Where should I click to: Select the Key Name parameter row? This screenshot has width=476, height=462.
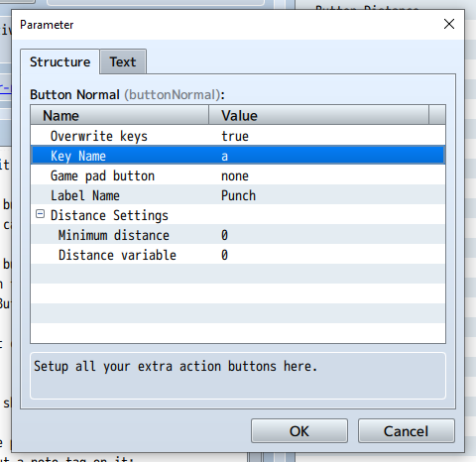point(238,156)
